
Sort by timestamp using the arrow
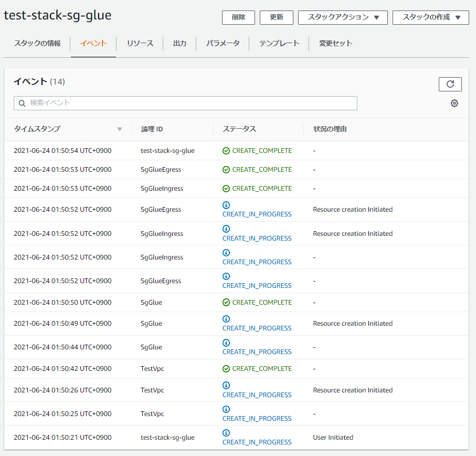120,129
